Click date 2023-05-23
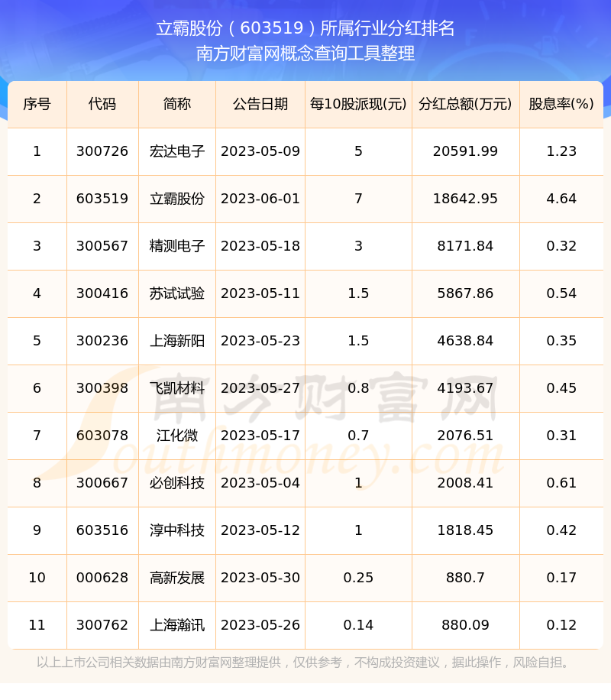The height and width of the screenshot is (700, 611). pyautogui.click(x=260, y=341)
